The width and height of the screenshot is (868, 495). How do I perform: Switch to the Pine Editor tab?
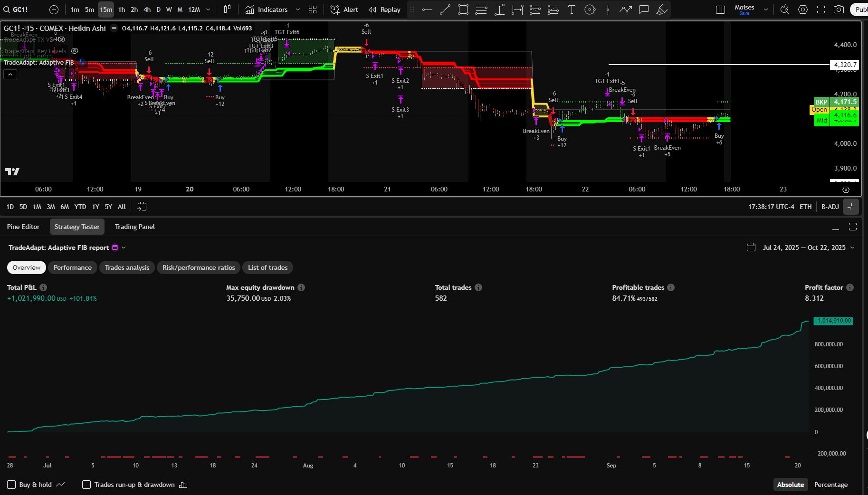coord(23,227)
